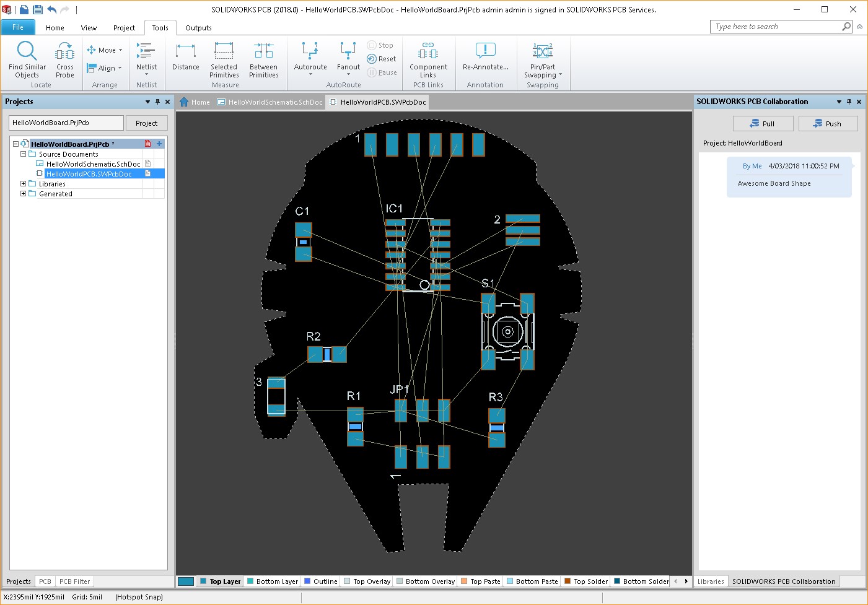Open Pin/Part Swapping tool
This screenshot has width=868, height=605.
click(x=543, y=59)
